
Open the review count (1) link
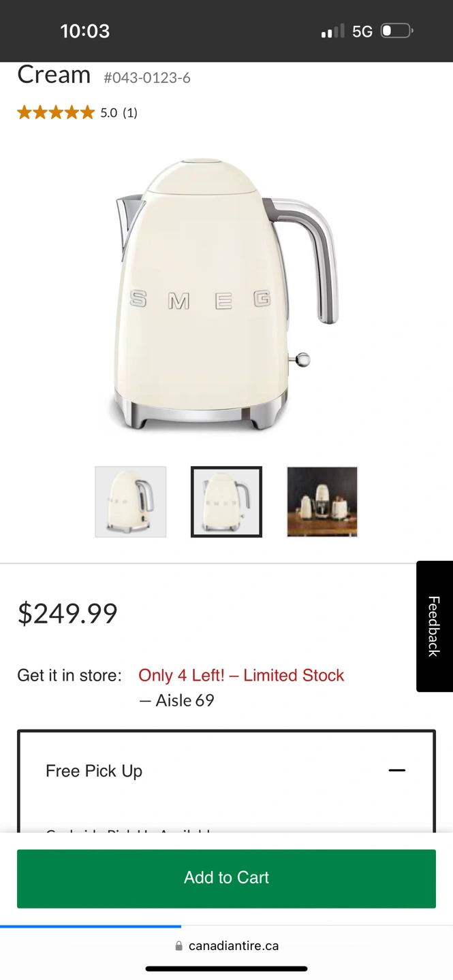click(130, 113)
